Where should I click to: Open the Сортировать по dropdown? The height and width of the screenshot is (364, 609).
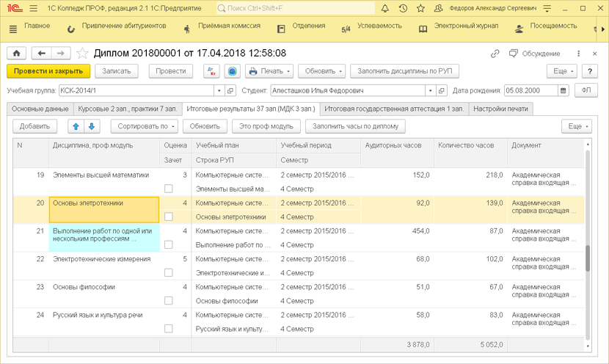144,126
